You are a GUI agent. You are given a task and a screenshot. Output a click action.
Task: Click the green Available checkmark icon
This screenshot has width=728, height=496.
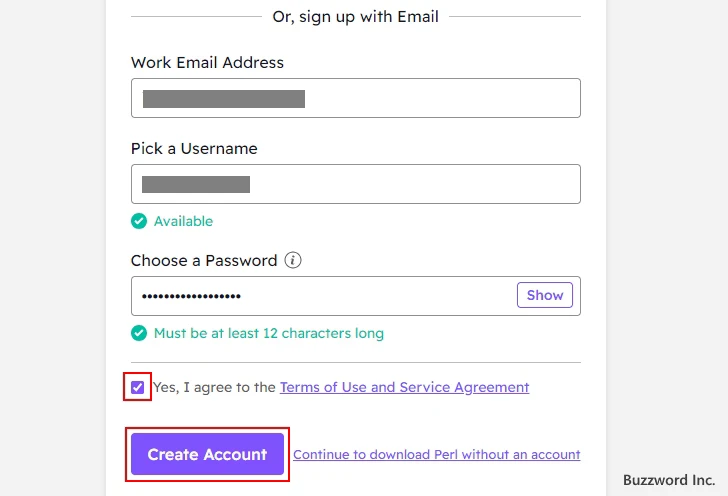tap(139, 221)
